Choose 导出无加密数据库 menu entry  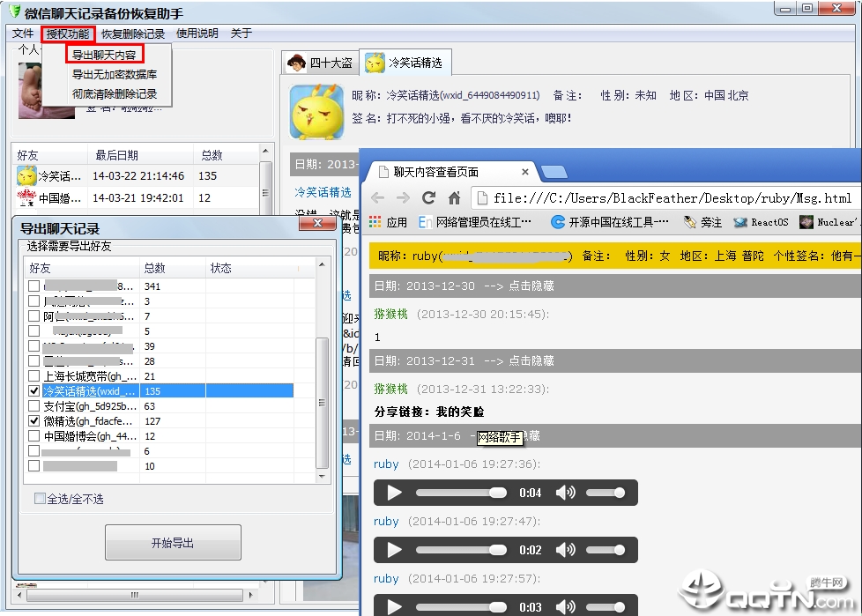coord(115,74)
